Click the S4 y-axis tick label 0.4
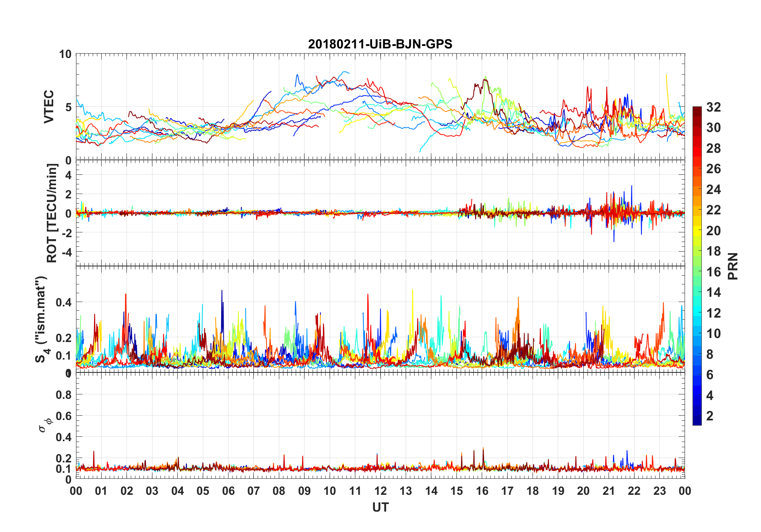 point(64,302)
